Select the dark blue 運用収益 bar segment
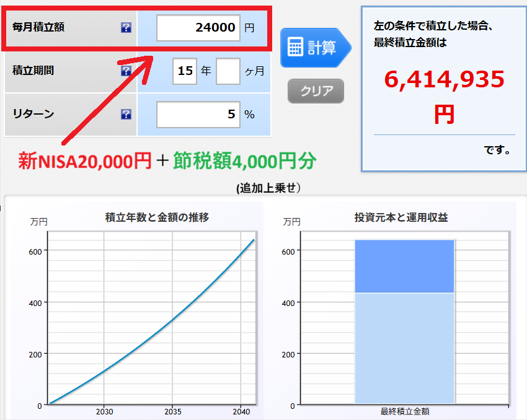This screenshot has height=420, width=527. [x=404, y=266]
